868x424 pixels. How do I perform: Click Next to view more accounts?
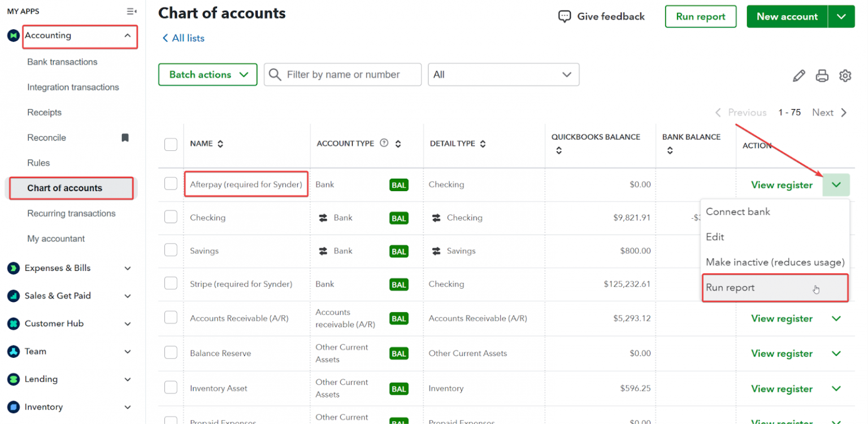[823, 112]
